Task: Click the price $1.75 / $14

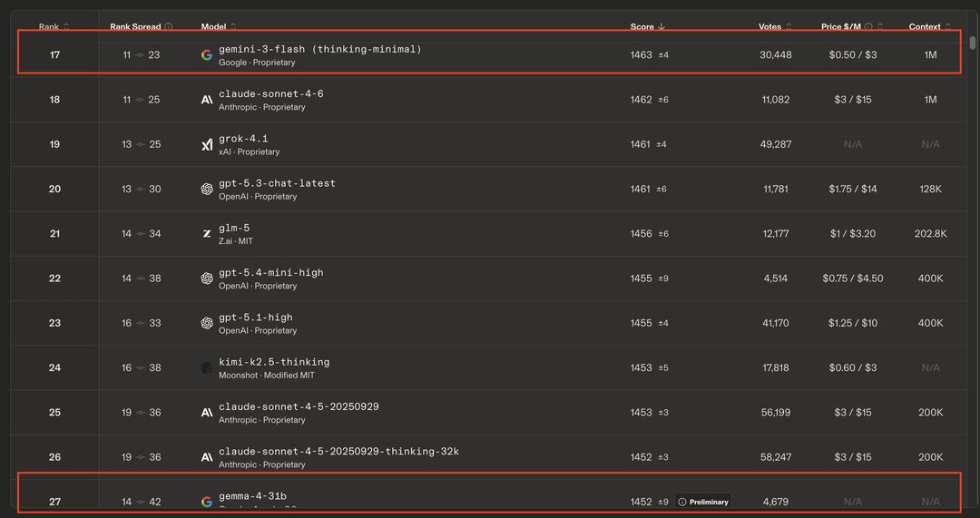Action: pyautogui.click(x=853, y=190)
